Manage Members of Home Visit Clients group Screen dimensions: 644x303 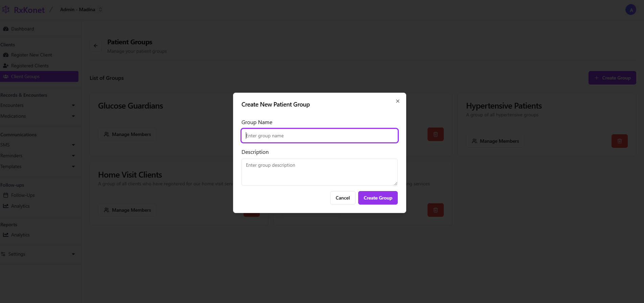[128, 210]
